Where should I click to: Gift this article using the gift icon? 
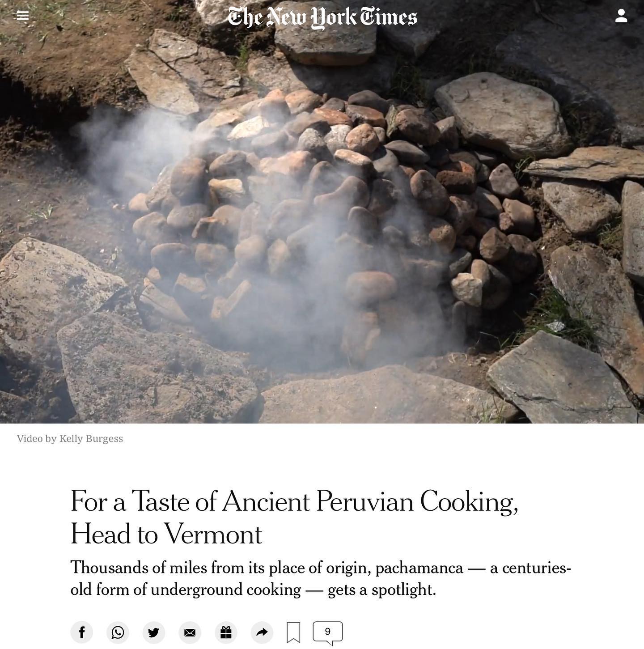pyautogui.click(x=226, y=632)
